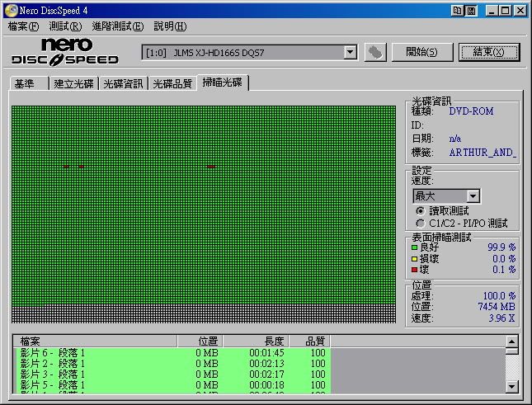The image size is (532, 405).
Task: Select row 影片 3 - 段落 1
Action: (172, 374)
